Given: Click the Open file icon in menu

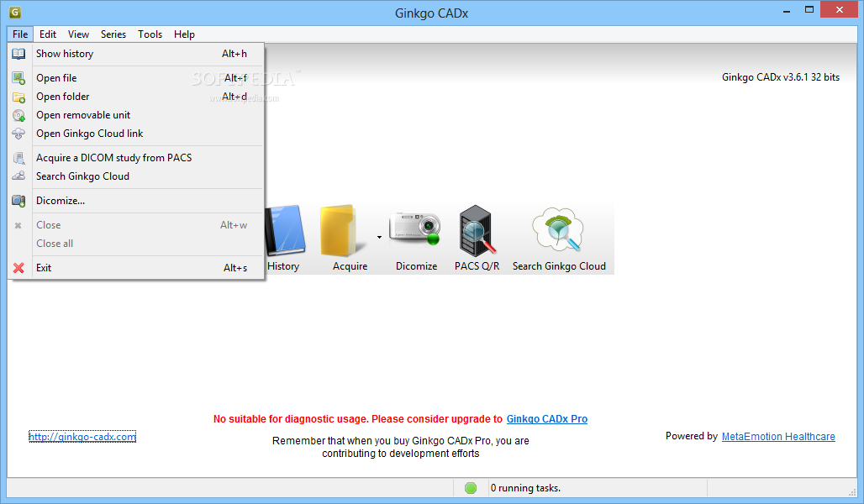Looking at the screenshot, I should pyautogui.click(x=18, y=78).
